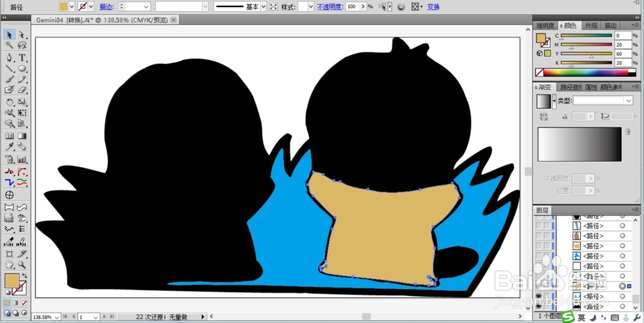Click the Sogou input method S icon
This screenshot has height=323, width=644.
pyautogui.click(x=568, y=317)
